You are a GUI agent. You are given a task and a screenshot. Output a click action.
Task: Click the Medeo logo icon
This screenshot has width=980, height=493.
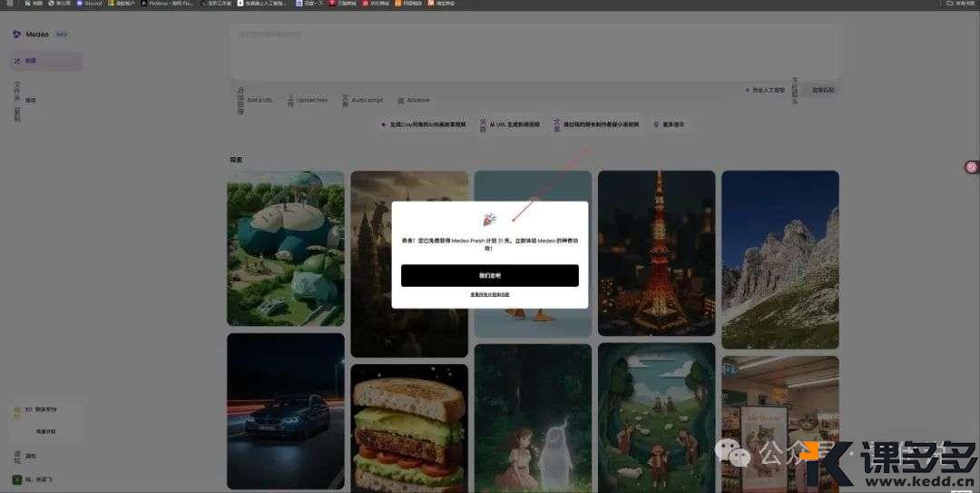coord(16,35)
